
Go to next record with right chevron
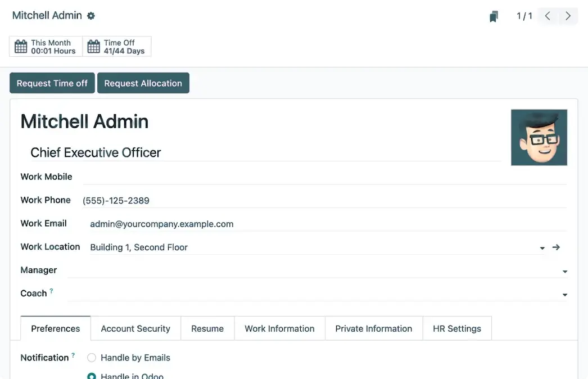[x=568, y=16]
